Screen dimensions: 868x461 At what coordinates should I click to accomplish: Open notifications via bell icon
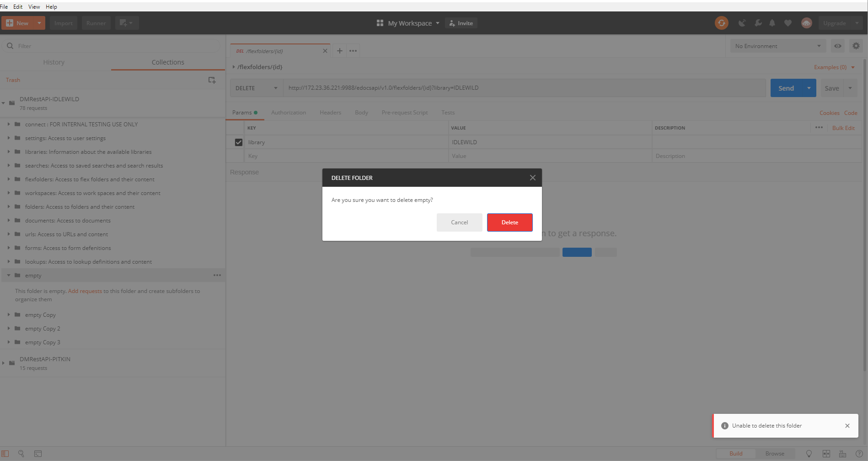pos(773,23)
